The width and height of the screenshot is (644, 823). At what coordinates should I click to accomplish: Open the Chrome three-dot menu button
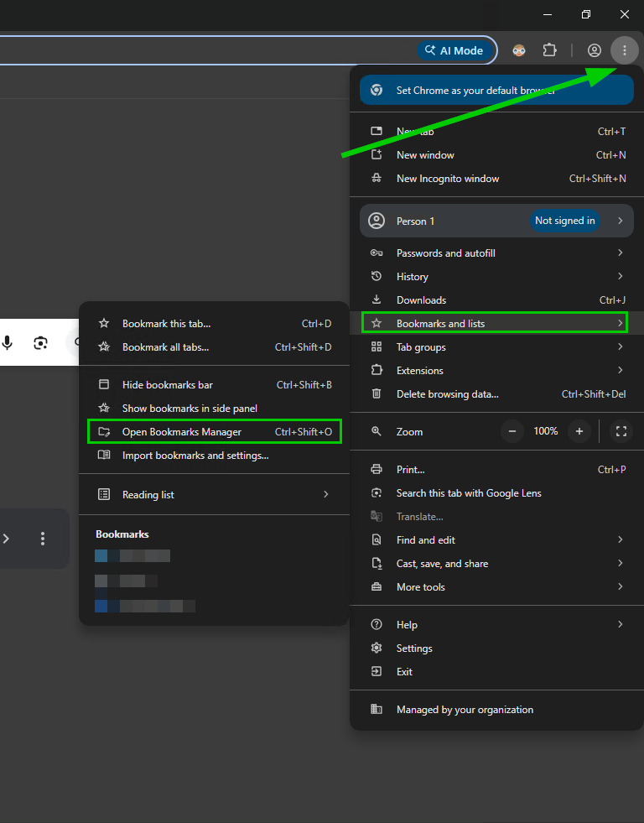(x=624, y=50)
